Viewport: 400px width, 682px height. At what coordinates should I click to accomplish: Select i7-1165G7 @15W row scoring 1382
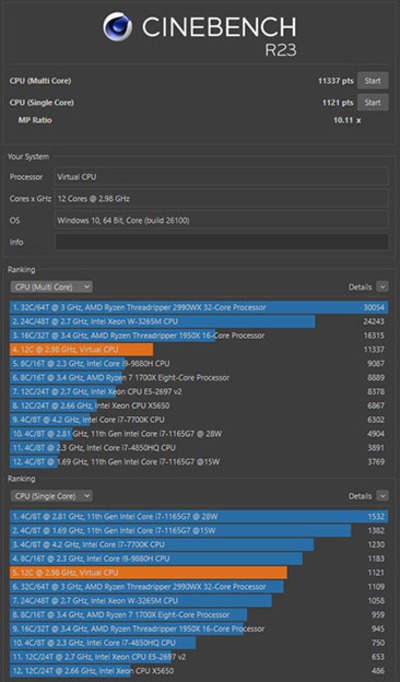tap(199, 531)
